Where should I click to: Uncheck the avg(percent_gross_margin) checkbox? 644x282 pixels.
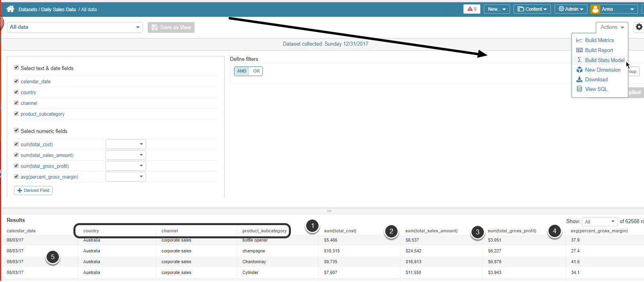[16, 176]
